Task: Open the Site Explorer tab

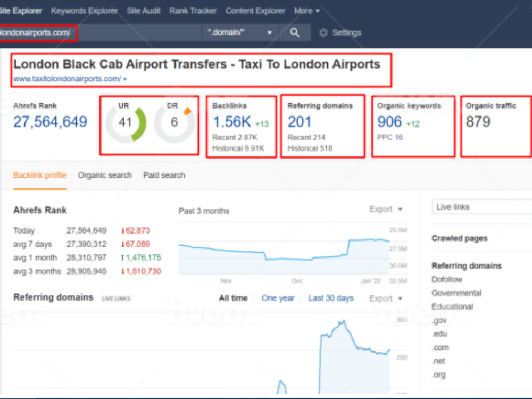Action: pos(21,11)
